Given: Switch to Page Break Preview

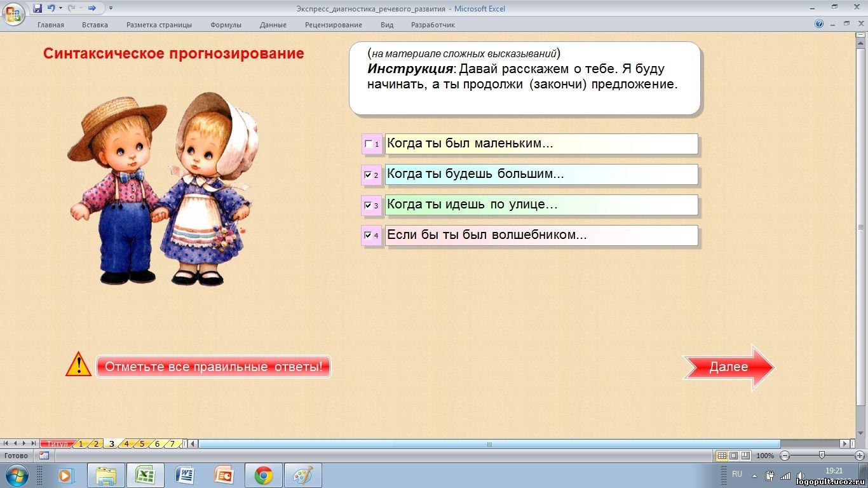Looking at the screenshot, I should pyautogui.click(x=745, y=456).
